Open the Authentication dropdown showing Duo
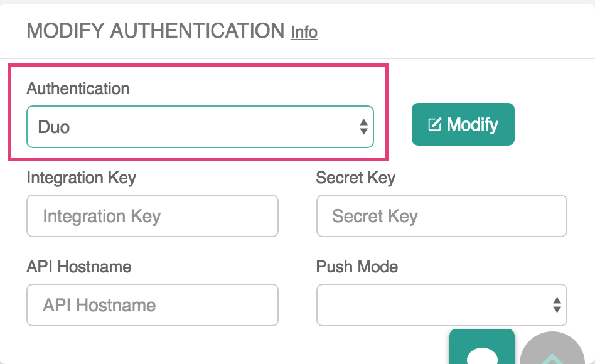595x364 pixels. point(200,127)
